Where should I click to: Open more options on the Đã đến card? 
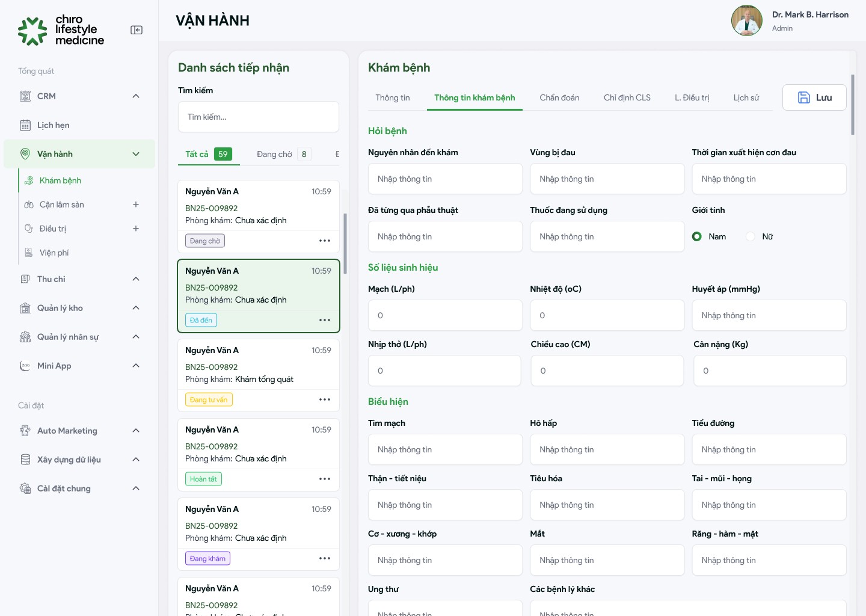[x=325, y=320]
